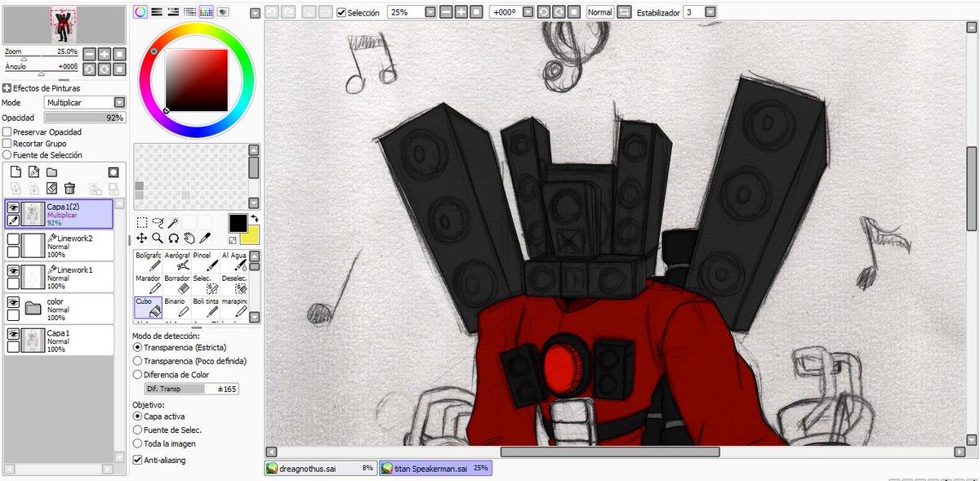The height and width of the screenshot is (481, 980).
Task: Enable the Preservar Opacidad checkbox
Action: (x=7, y=131)
